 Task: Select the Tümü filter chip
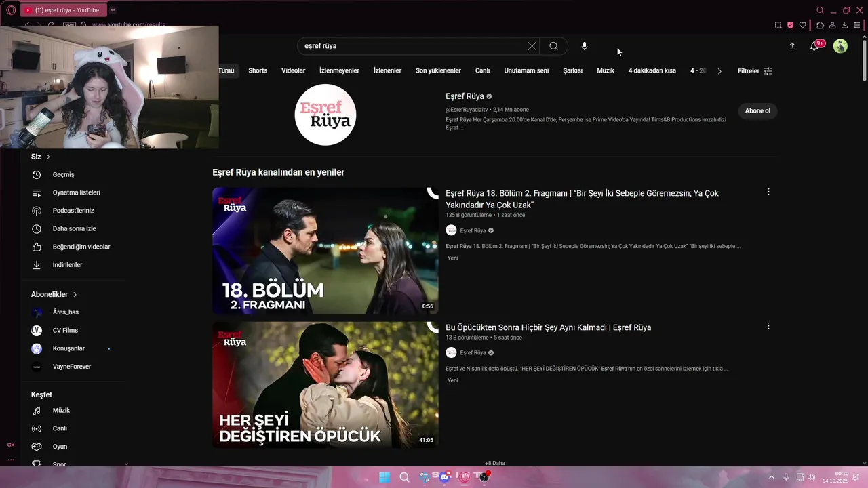(226, 70)
